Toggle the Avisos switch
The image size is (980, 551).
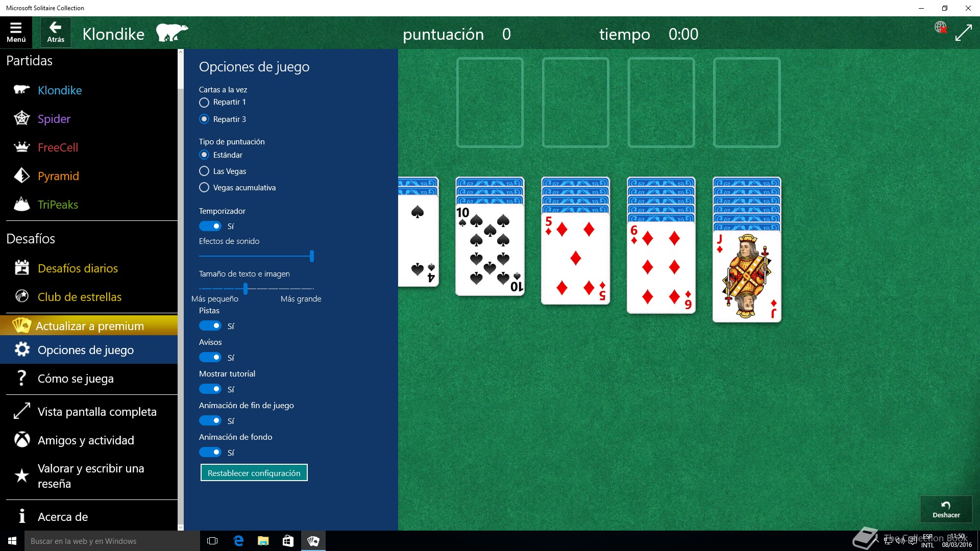(x=210, y=357)
